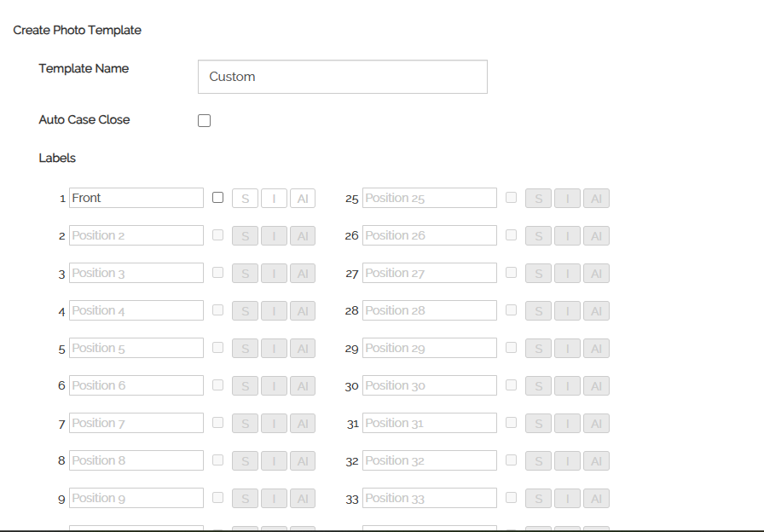Click the Template Name input field
Screen dimensions: 764x532
click(x=342, y=77)
